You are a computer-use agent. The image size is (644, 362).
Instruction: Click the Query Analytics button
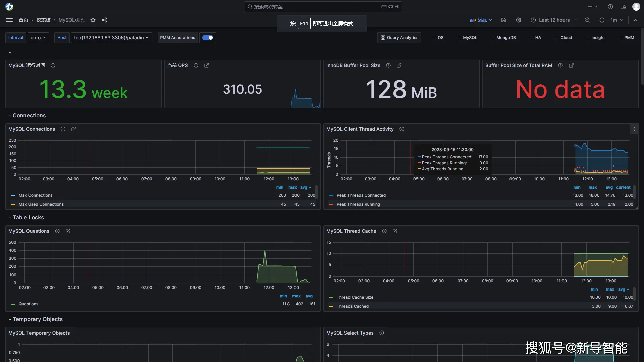click(x=399, y=38)
